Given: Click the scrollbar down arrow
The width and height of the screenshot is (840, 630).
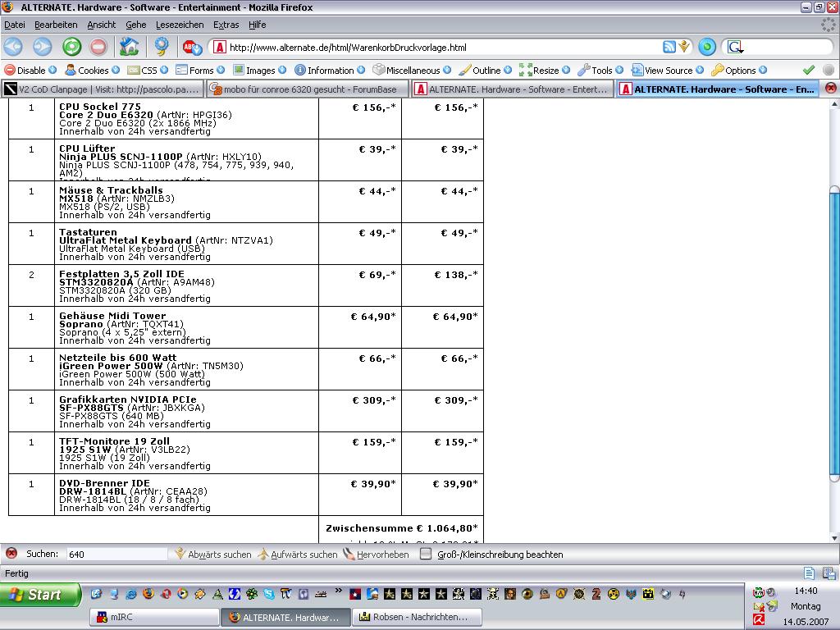Looking at the screenshot, I should coord(834,538).
